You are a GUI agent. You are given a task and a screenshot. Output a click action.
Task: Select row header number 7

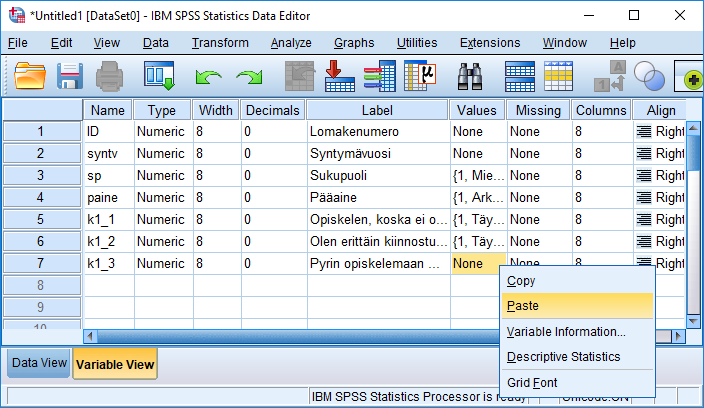click(42, 263)
